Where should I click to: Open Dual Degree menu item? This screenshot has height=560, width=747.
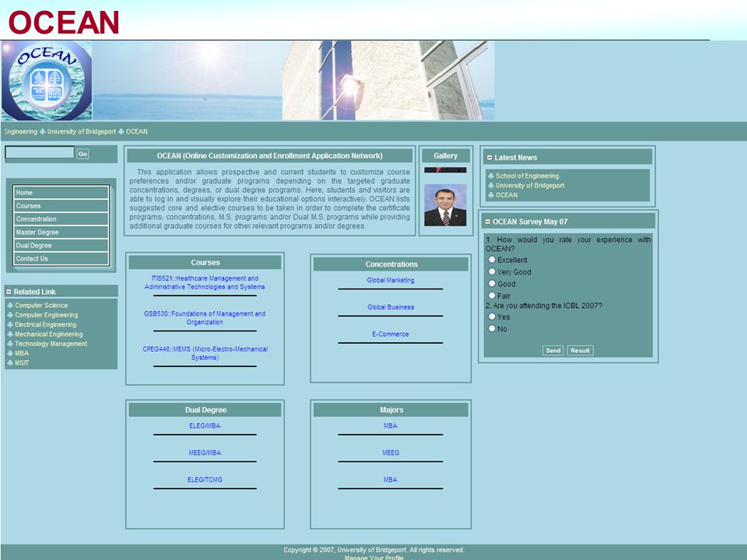pyautogui.click(x=61, y=245)
